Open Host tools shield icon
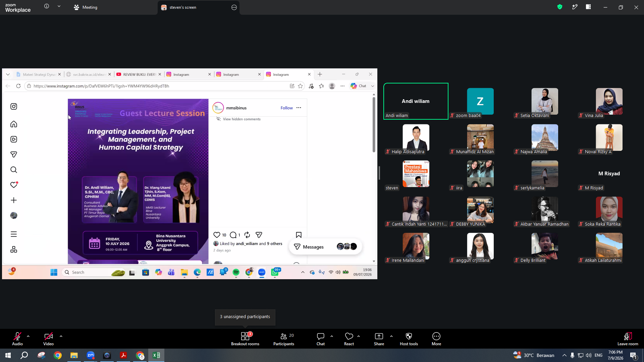Screen dimensions: 644x362 click(409, 339)
